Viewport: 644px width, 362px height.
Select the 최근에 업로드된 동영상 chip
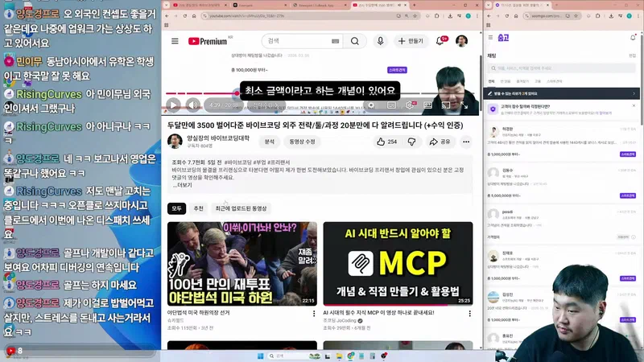tap(241, 208)
